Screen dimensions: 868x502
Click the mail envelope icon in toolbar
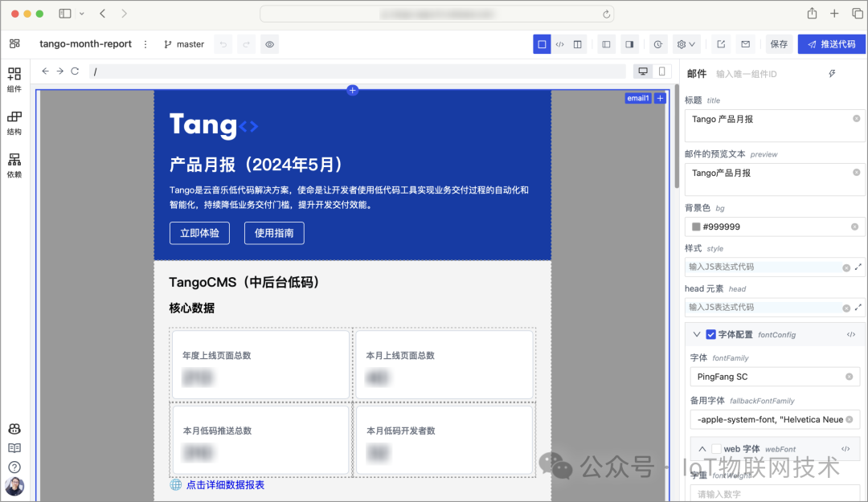coord(746,44)
